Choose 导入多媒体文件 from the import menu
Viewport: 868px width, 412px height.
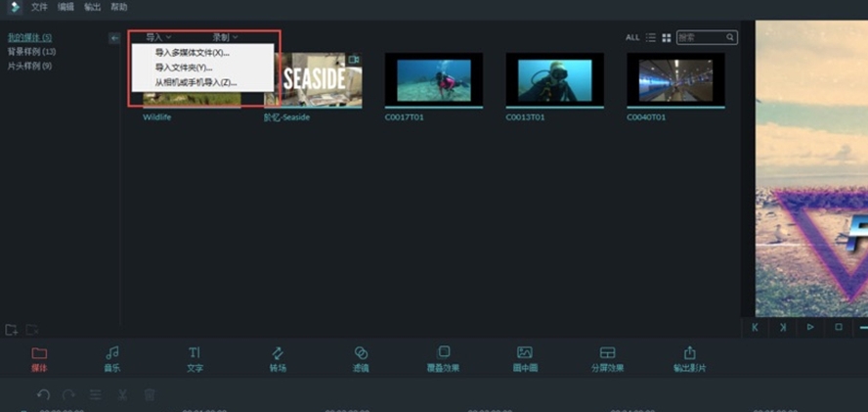pos(192,53)
